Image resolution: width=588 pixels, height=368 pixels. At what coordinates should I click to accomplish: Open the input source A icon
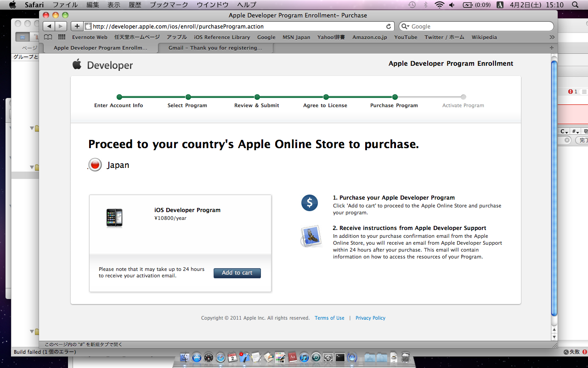pyautogui.click(x=500, y=5)
